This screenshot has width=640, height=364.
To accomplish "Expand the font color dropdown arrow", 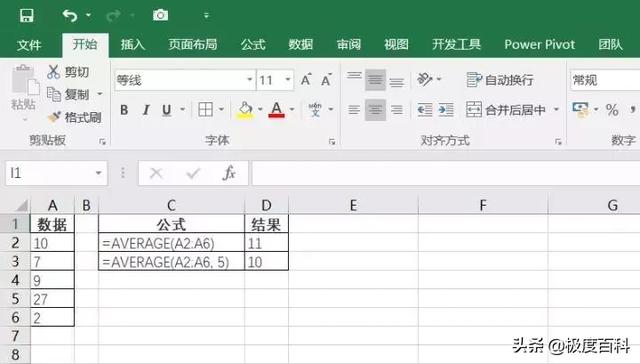I will (x=292, y=109).
